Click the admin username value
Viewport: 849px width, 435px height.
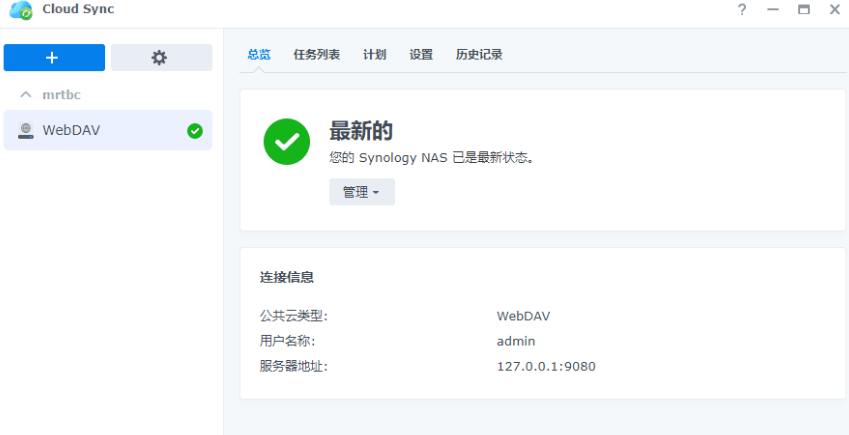pos(516,342)
